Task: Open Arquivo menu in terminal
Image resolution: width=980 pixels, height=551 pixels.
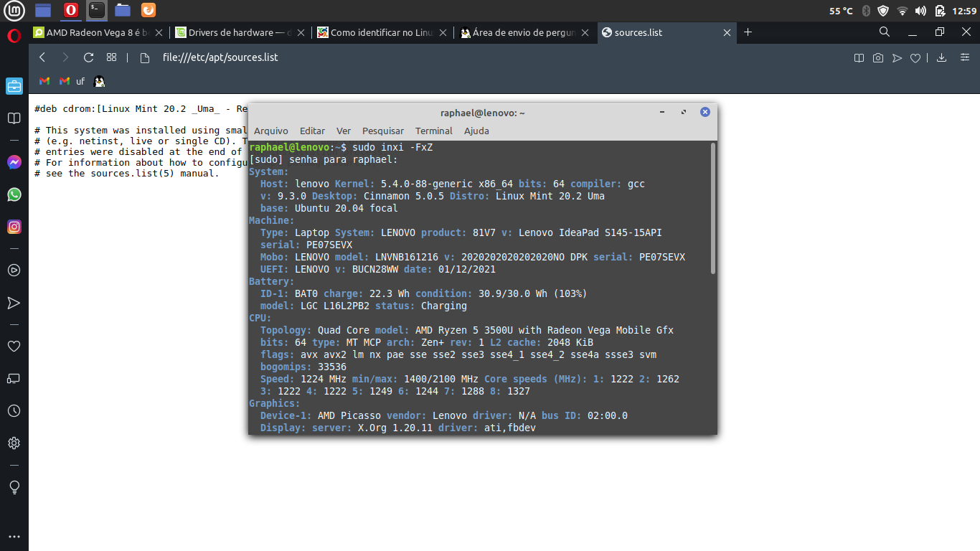Action: pos(271,131)
